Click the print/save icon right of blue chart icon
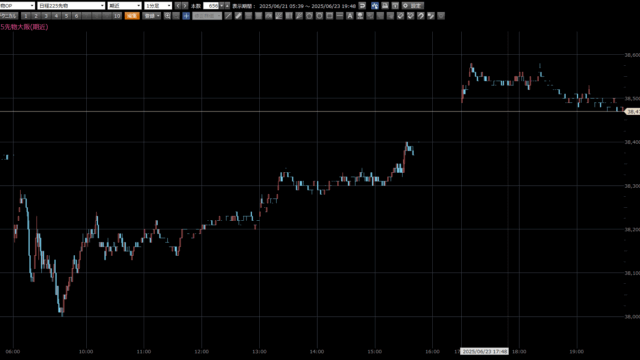640x360 pixels. point(385,6)
